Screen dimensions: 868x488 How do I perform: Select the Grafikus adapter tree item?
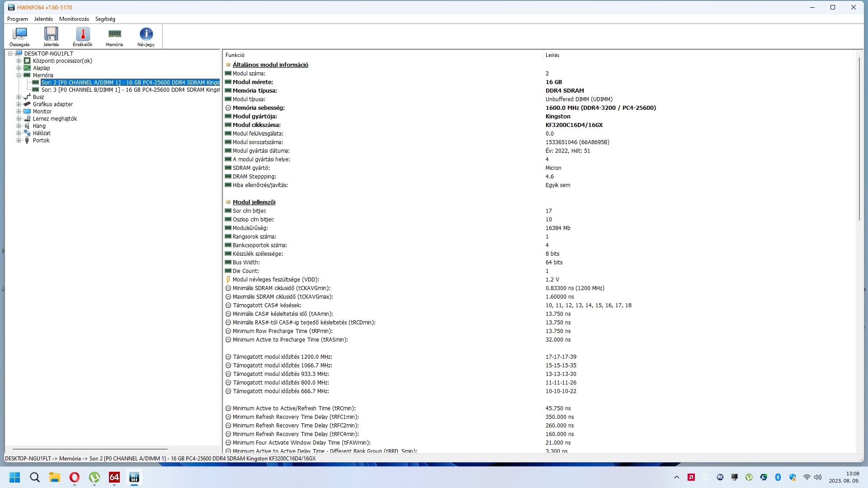click(x=52, y=104)
